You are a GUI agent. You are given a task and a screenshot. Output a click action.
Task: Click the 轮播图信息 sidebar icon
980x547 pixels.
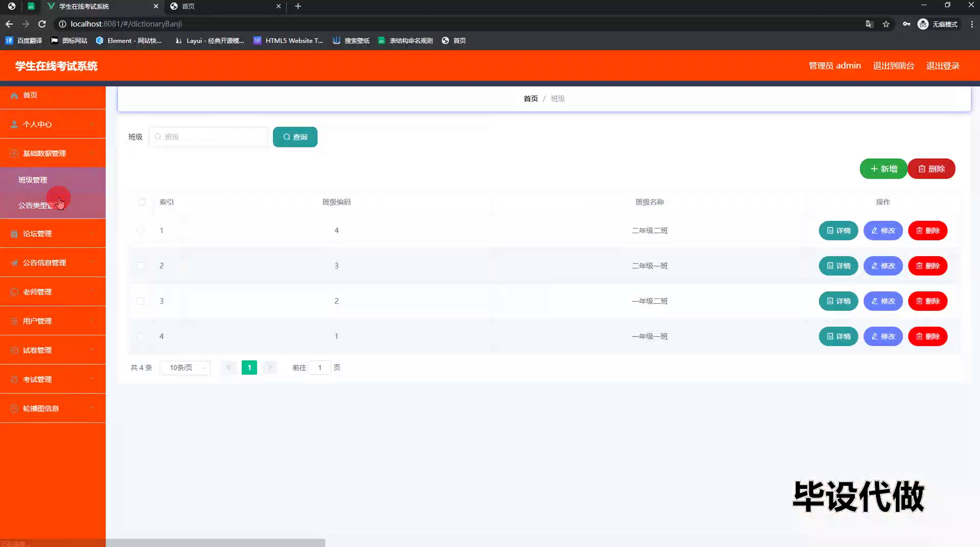coord(14,408)
